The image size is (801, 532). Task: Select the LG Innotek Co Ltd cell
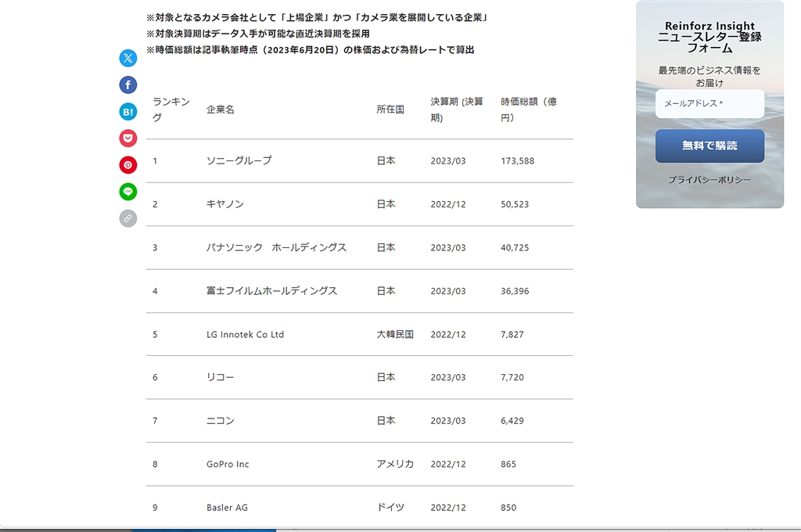click(x=245, y=334)
